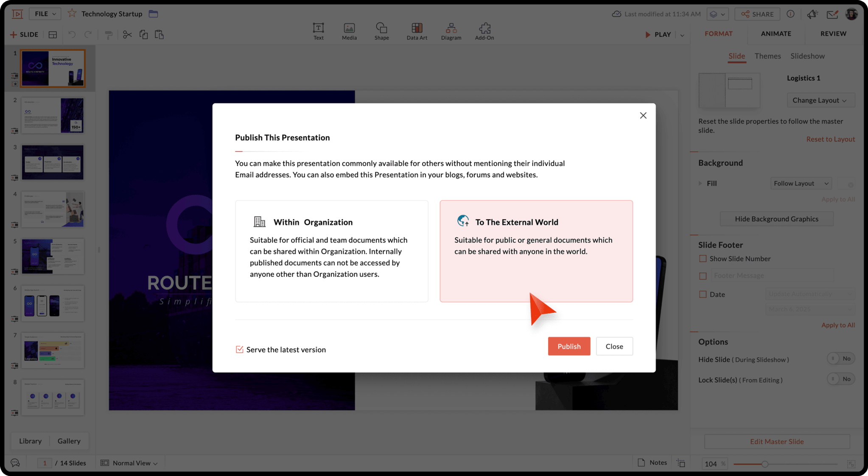Open the Themes tab
This screenshot has height=476, width=868.
[767, 56]
